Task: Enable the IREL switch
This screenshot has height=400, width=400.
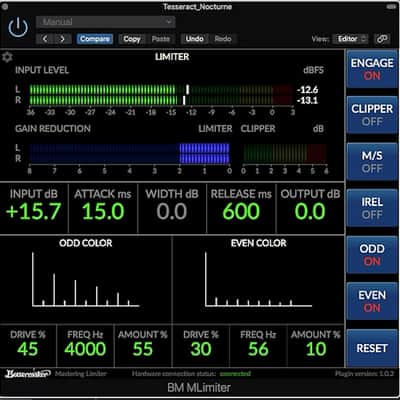Action: point(372,208)
